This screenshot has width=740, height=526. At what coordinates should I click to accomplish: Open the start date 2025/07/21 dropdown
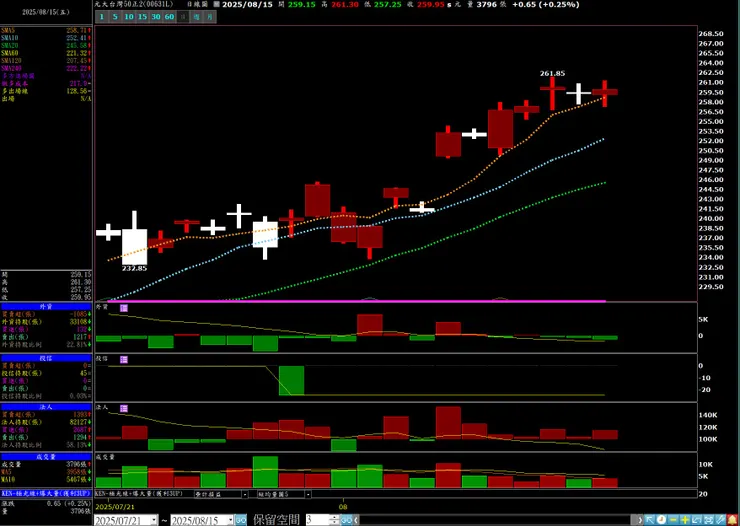point(154,520)
